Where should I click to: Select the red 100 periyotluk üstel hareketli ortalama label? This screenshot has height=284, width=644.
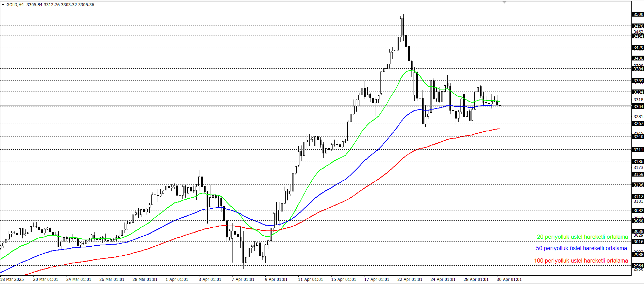tap(581, 261)
